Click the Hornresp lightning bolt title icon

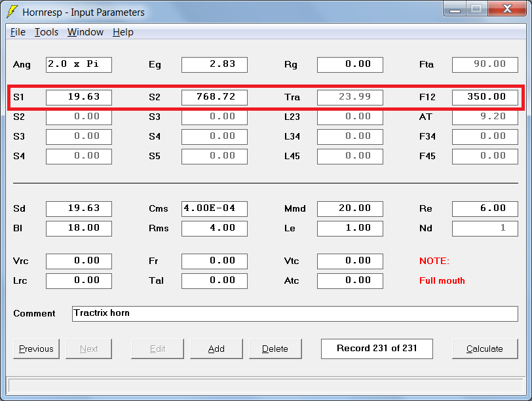coord(12,12)
